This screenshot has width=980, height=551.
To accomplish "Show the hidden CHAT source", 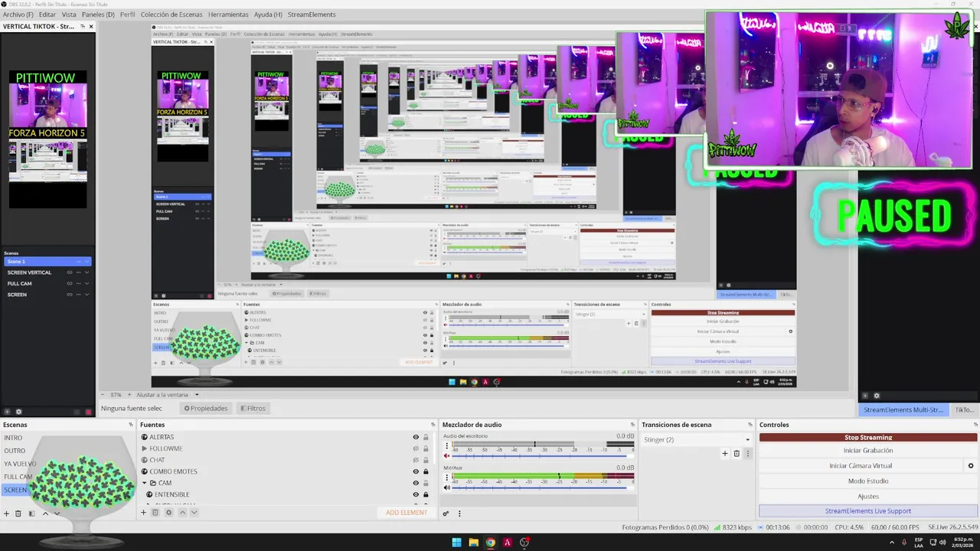I will pyautogui.click(x=416, y=460).
